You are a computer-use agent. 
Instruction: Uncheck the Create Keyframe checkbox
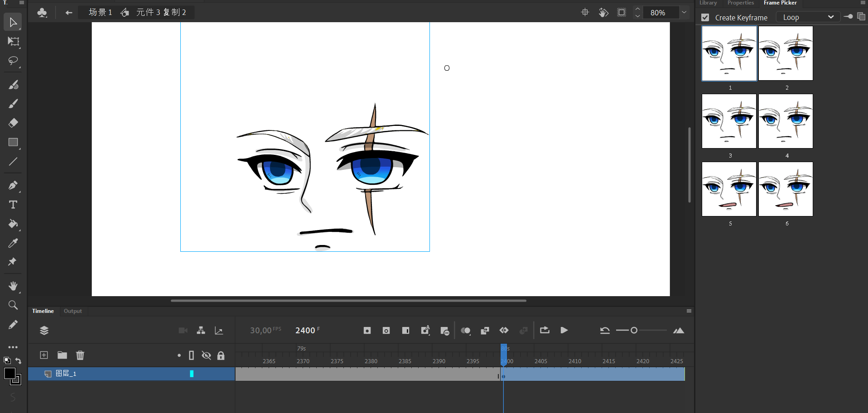(705, 18)
